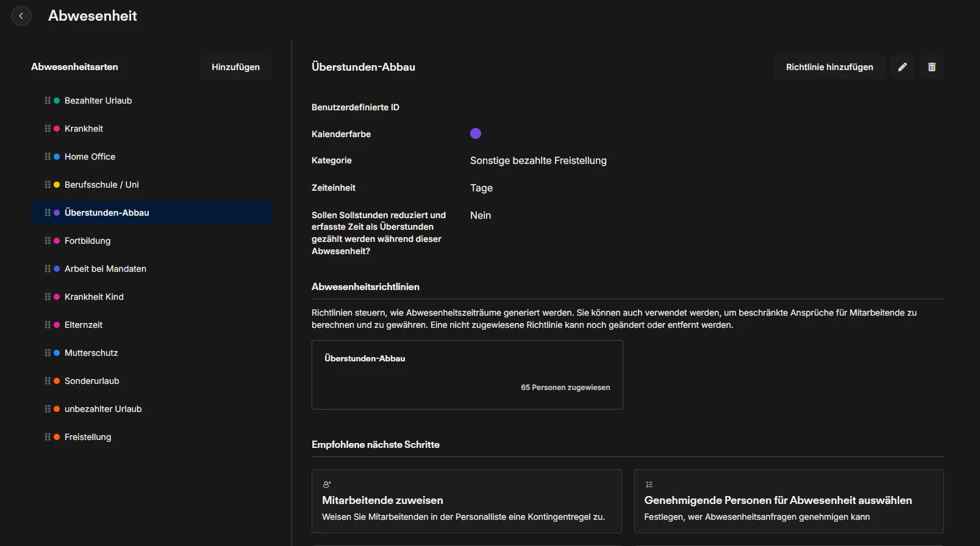The width and height of the screenshot is (980, 546).
Task: Click the drag handle next to Arbeit bei Mandaten
Action: 48,269
